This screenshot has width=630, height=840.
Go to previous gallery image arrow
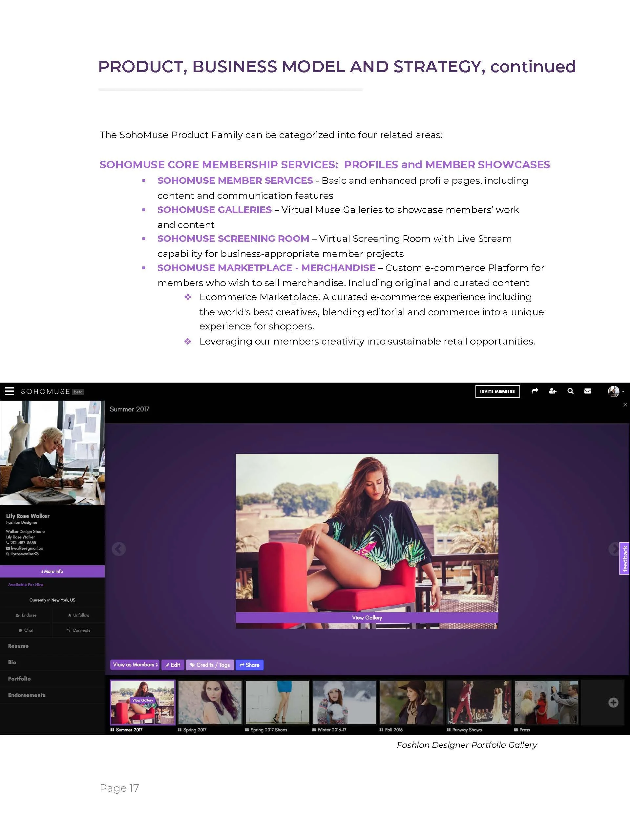(118, 549)
